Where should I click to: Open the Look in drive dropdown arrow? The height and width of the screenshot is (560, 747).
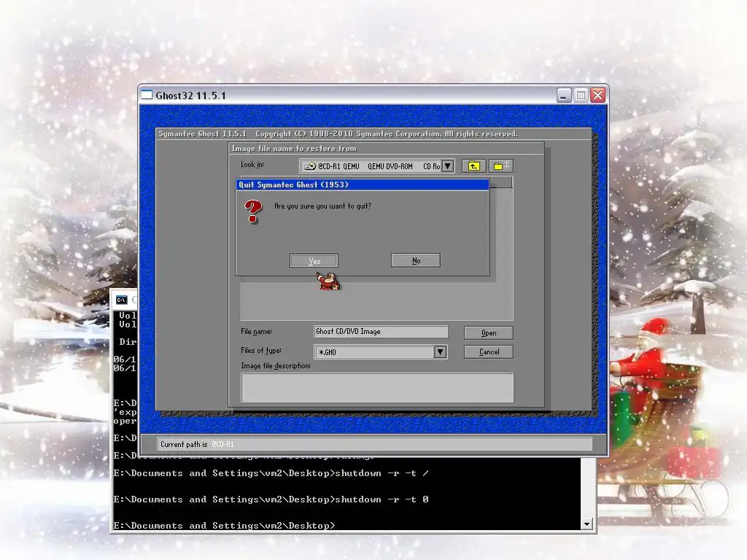coord(447,166)
